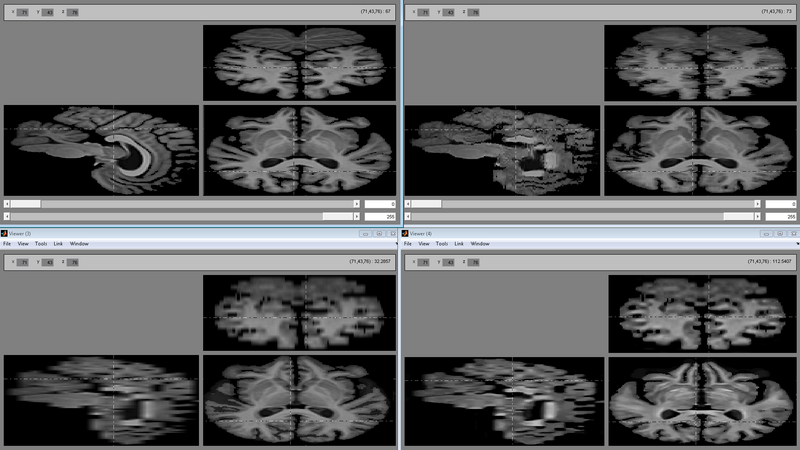Open the Tools menu in Viewer (4)
The image size is (800, 450).
(440, 244)
